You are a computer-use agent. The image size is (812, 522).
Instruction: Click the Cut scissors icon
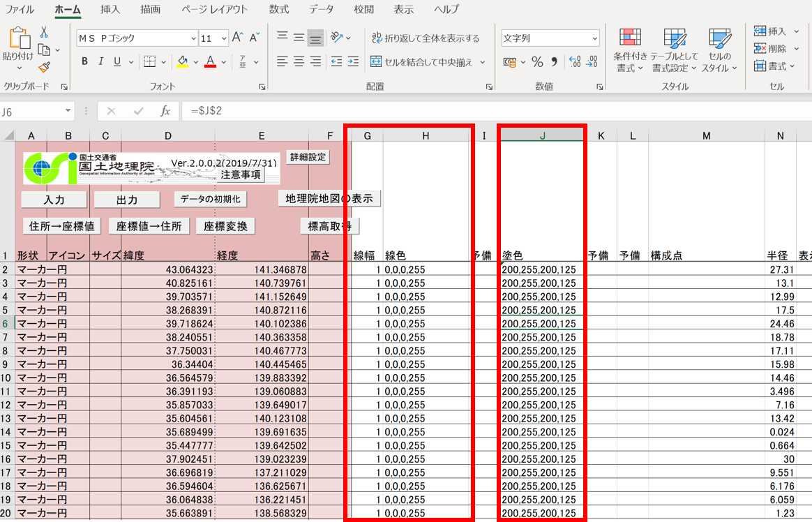(44, 32)
